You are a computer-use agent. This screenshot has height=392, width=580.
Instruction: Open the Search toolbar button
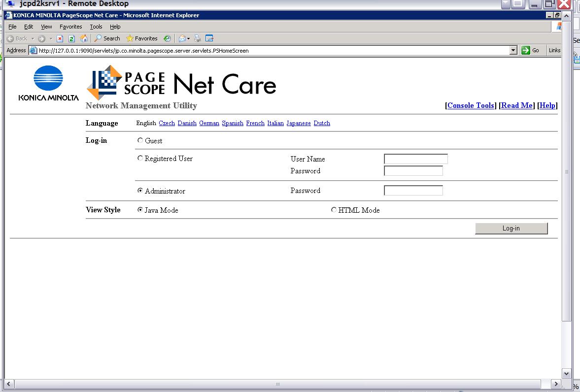[107, 38]
